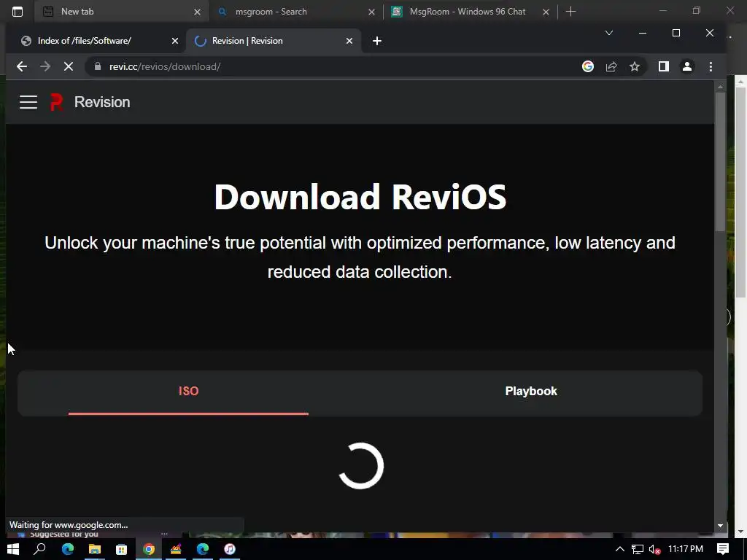The width and height of the screenshot is (747, 560).
Task: Open Chrome side panel
Action: [x=664, y=66]
